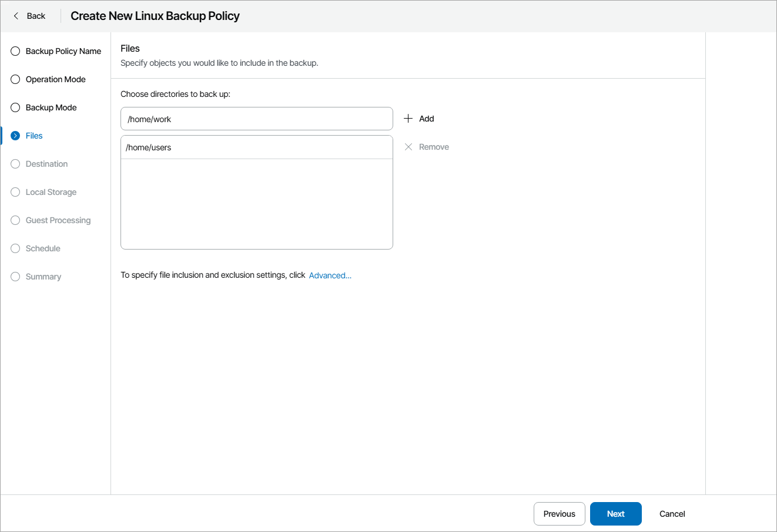Click the plus icon beside Add
The image size is (777, 532).
tap(408, 119)
